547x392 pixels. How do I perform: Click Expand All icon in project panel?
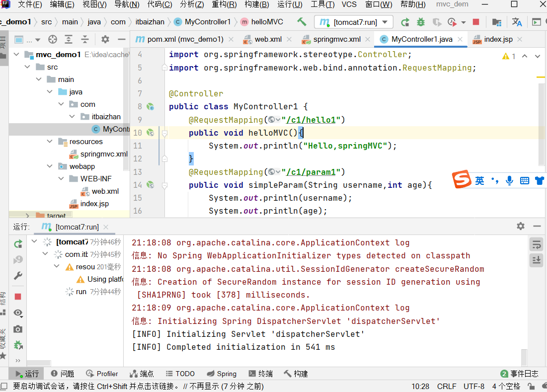pyautogui.click(x=69, y=39)
